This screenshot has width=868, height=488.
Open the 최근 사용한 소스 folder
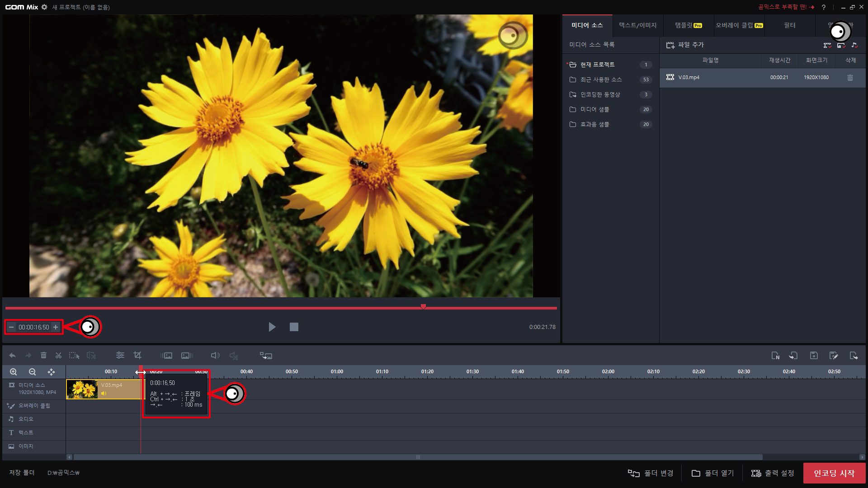tap(601, 80)
